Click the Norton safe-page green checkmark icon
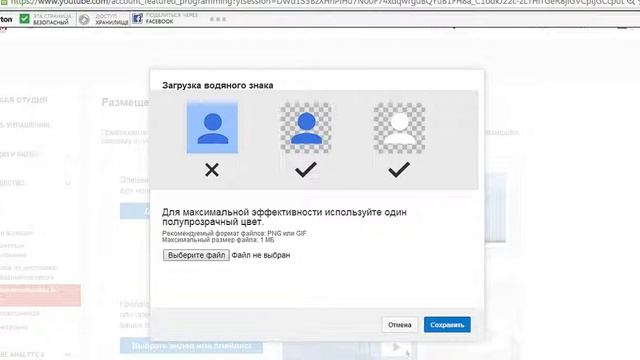 click(24, 19)
